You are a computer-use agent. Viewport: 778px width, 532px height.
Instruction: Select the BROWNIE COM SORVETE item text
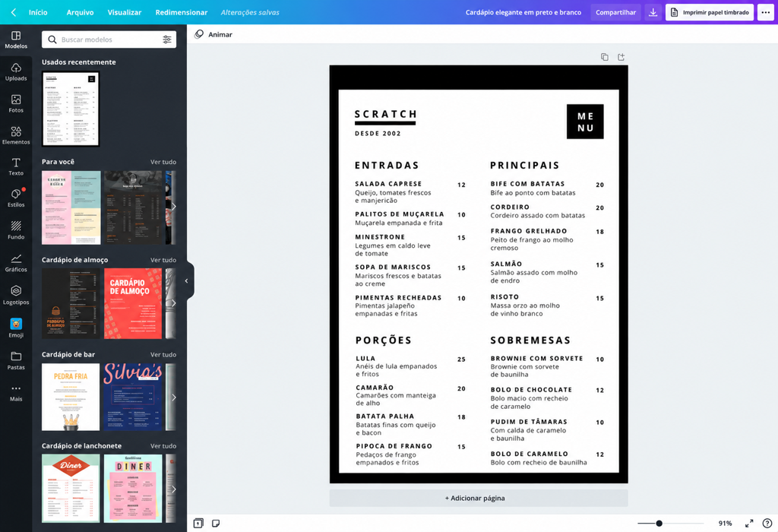click(x=537, y=358)
